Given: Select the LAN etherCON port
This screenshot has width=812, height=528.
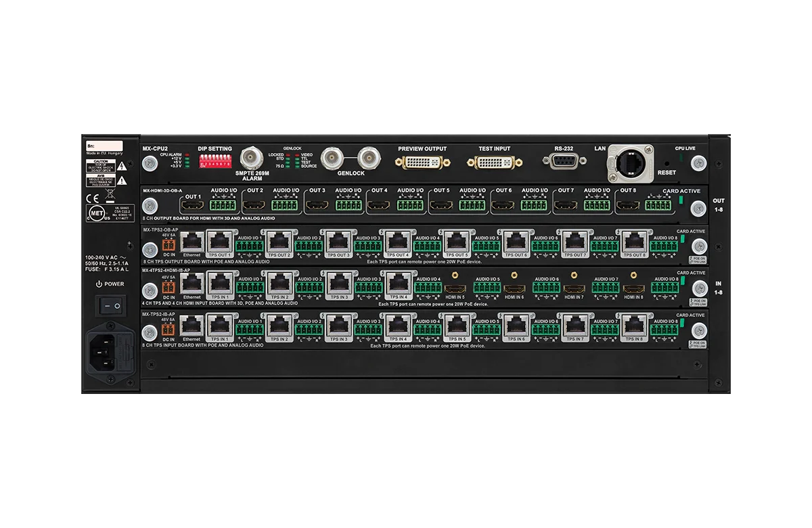Looking at the screenshot, I should (632, 162).
